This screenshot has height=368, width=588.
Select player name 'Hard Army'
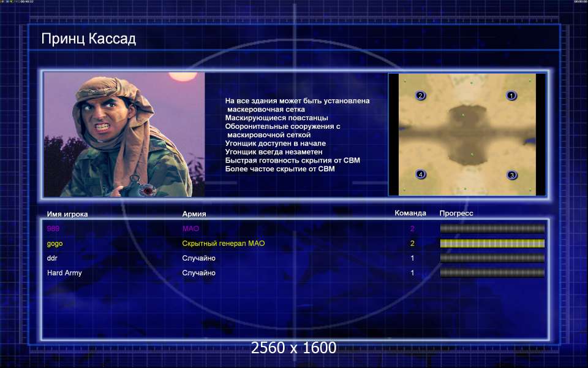coord(64,273)
